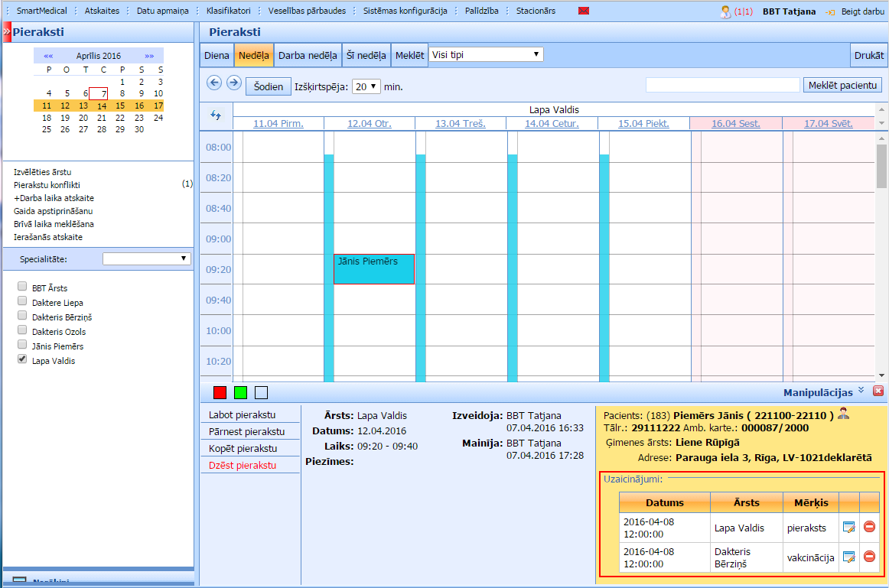Go to previous week with left arrow
889x588 pixels.
coord(214,83)
